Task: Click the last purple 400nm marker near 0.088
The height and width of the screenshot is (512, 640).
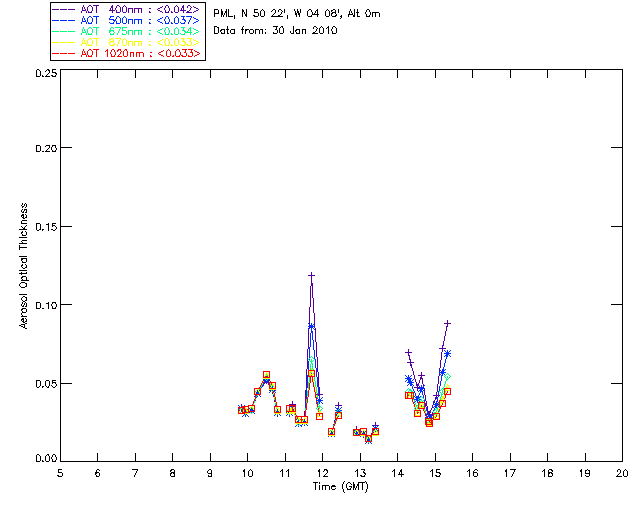Action: tap(447, 323)
